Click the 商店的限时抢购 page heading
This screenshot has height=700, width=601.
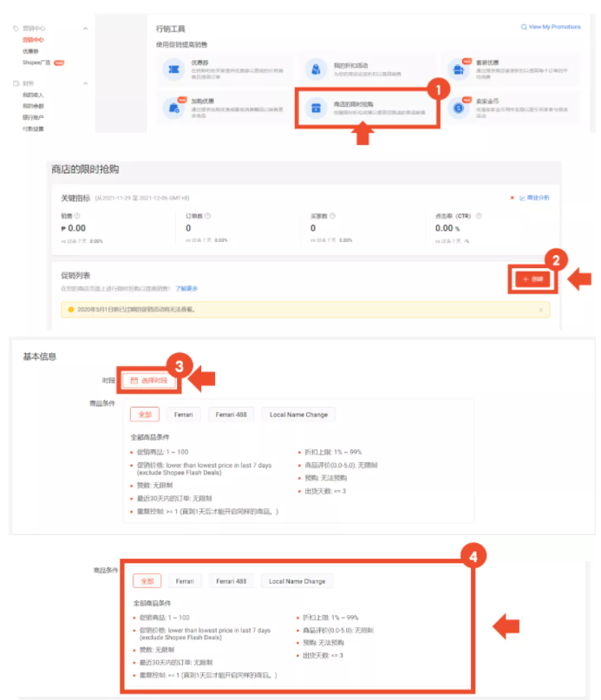point(85,169)
